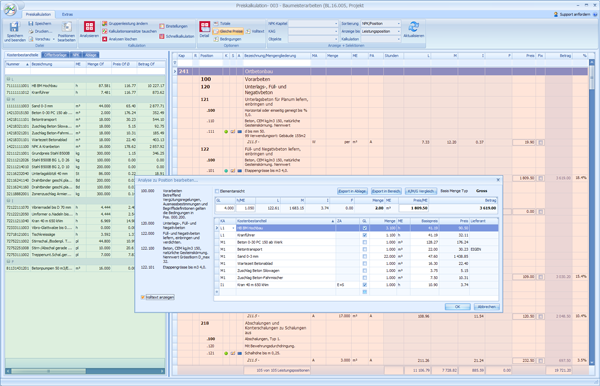Uncheck the Volltext anzeigen checkbox

(x=143, y=297)
